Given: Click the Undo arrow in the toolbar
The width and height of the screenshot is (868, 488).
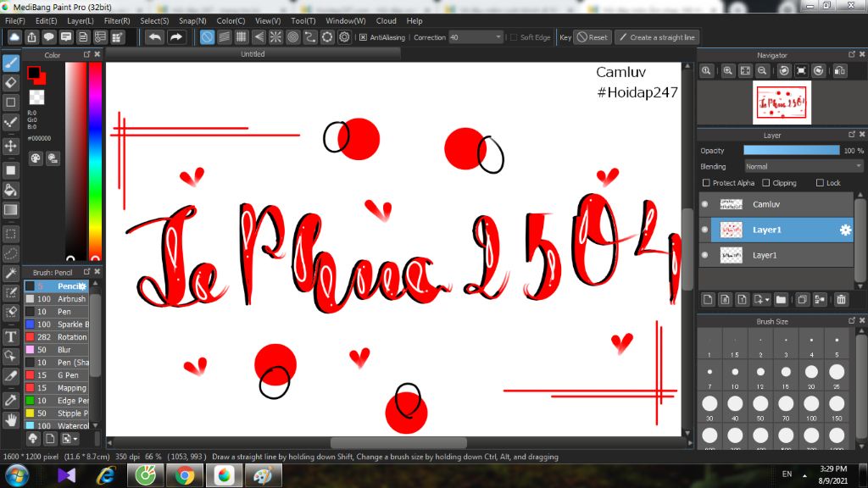Looking at the screenshot, I should (155, 37).
